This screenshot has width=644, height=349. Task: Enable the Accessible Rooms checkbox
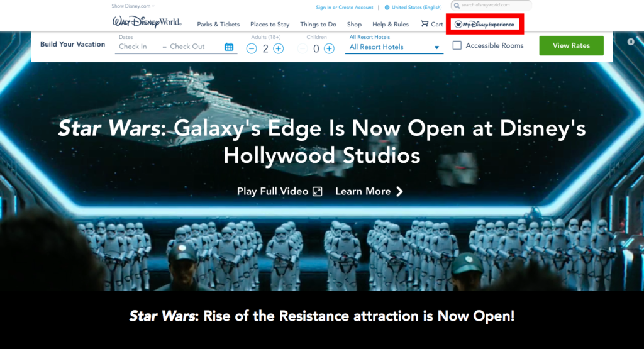[457, 45]
